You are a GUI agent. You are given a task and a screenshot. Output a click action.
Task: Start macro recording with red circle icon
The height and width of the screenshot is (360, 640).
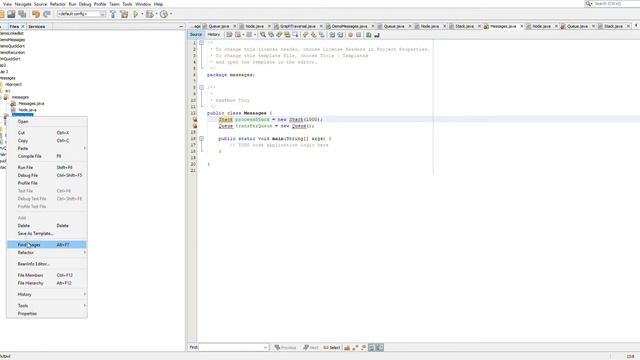tap(350, 35)
